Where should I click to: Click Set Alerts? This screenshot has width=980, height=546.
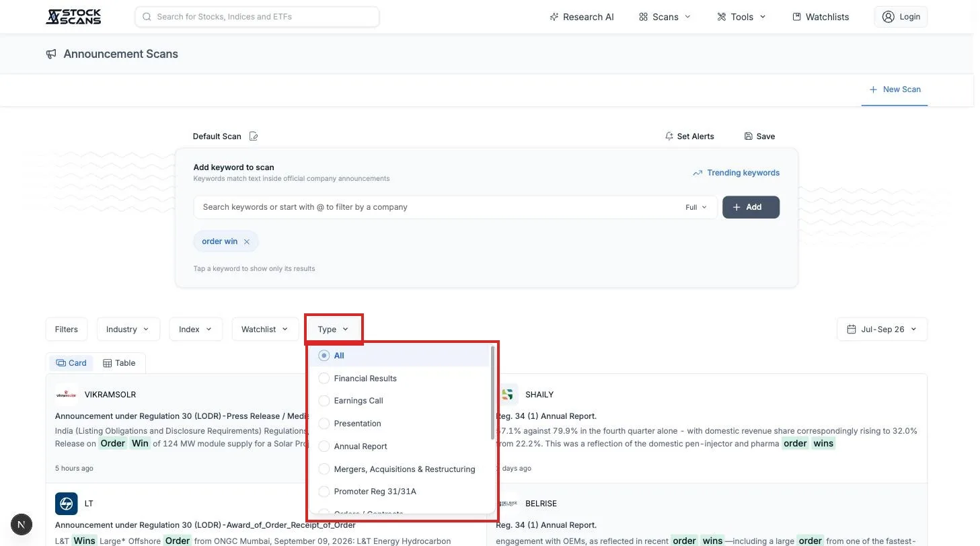click(689, 136)
